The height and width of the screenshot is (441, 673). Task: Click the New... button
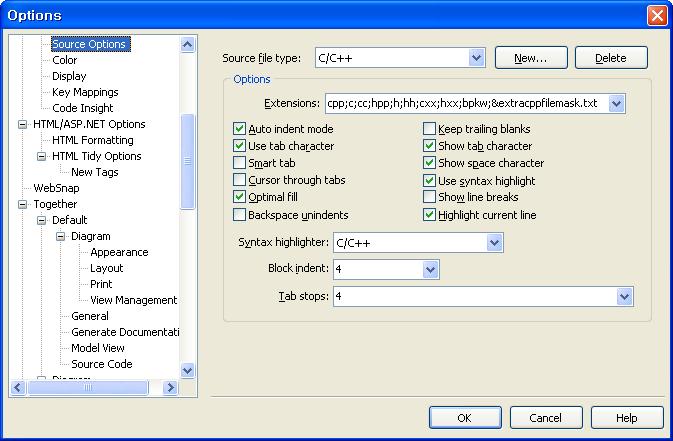coord(530,58)
